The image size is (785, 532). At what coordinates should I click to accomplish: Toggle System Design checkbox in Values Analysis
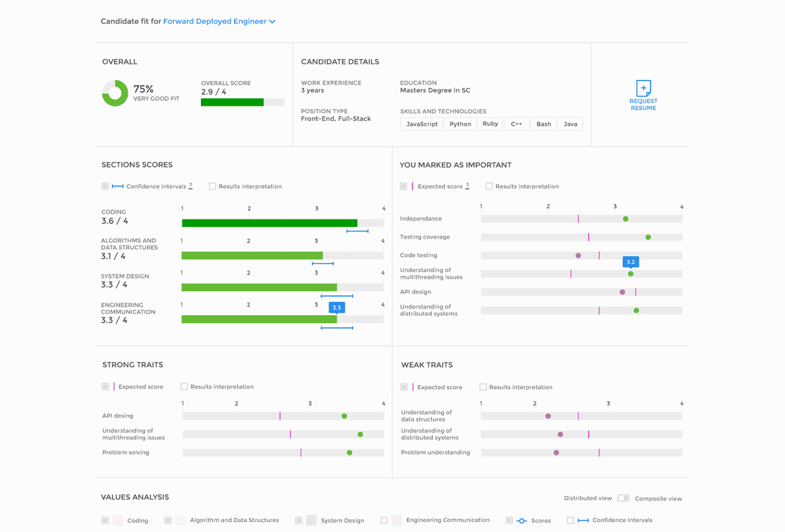click(299, 521)
